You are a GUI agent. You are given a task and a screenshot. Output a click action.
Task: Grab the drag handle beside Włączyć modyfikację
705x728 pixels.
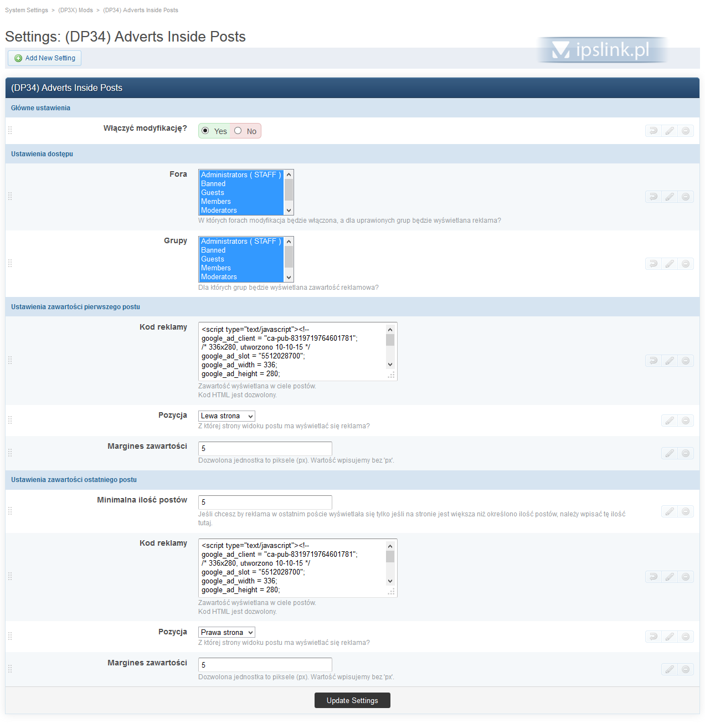pyautogui.click(x=10, y=130)
